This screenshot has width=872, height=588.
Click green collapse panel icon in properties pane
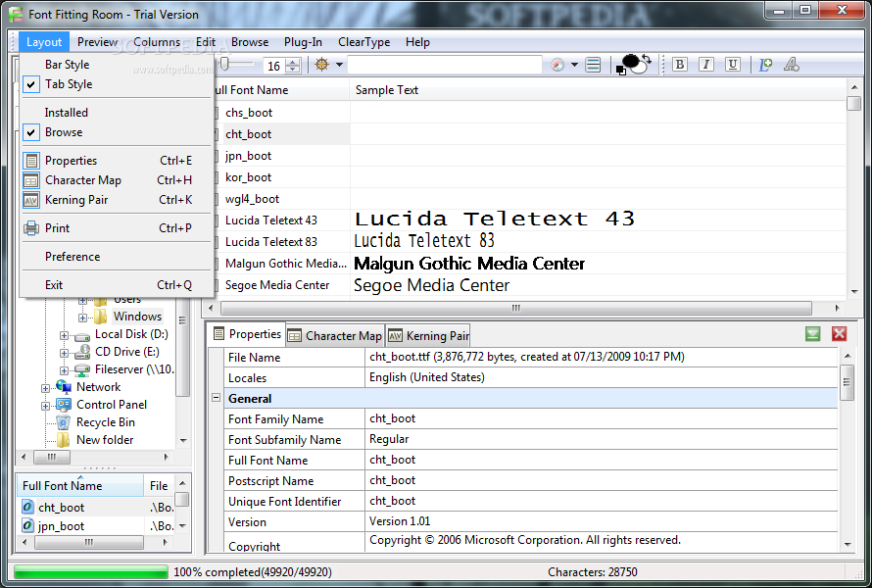812,334
